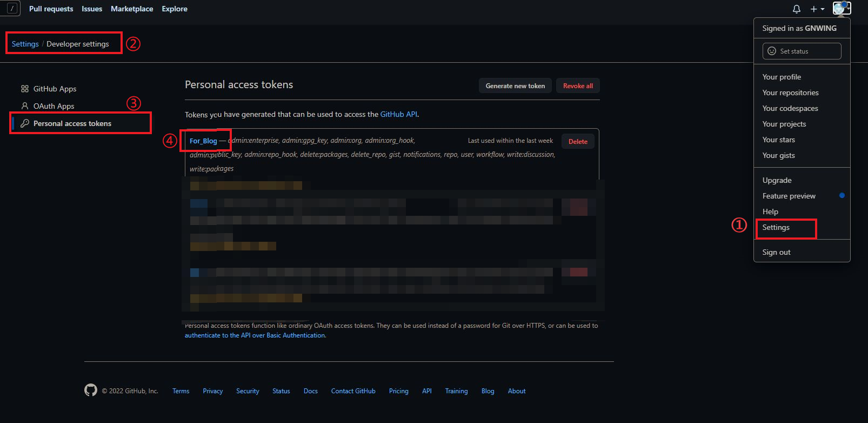Viewport: 868px width, 423px height.
Task: Click the key icon beside Personal access tokens
Action: click(25, 123)
